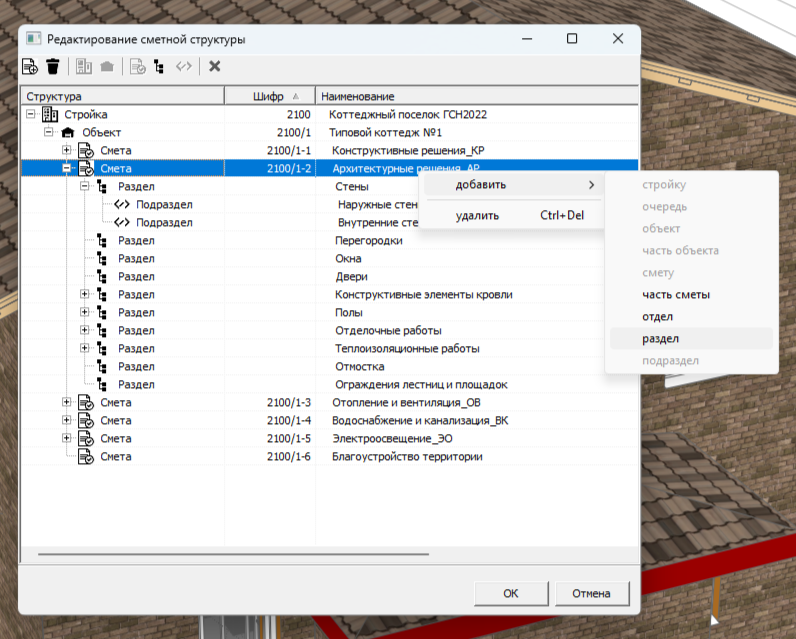Collapse the Объект node
The image size is (796, 639).
(48, 132)
